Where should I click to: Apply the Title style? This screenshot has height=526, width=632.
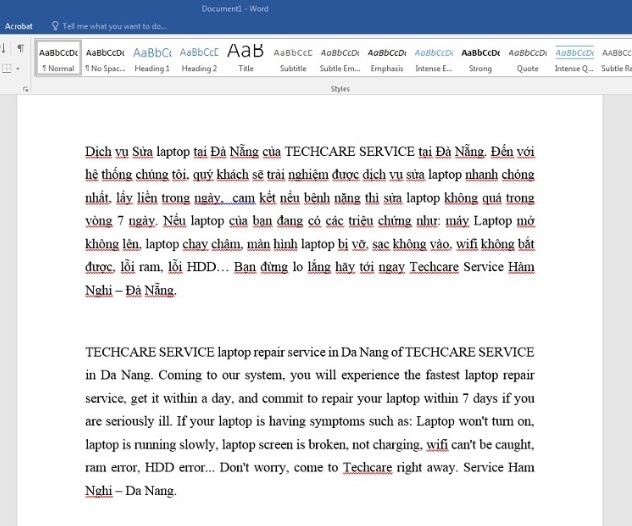246,58
